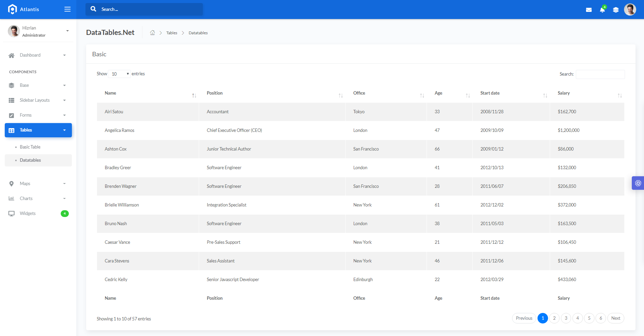Click the envelope messages icon

click(589, 10)
